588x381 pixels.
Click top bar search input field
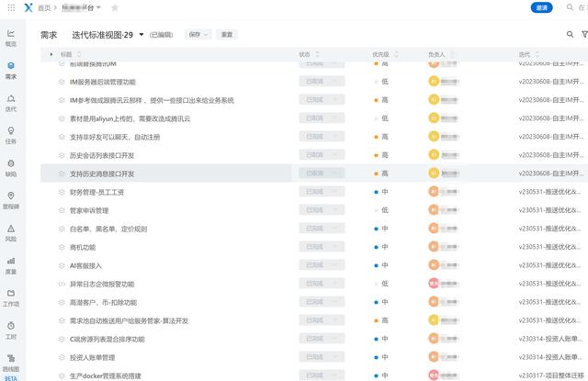click(583, 7)
